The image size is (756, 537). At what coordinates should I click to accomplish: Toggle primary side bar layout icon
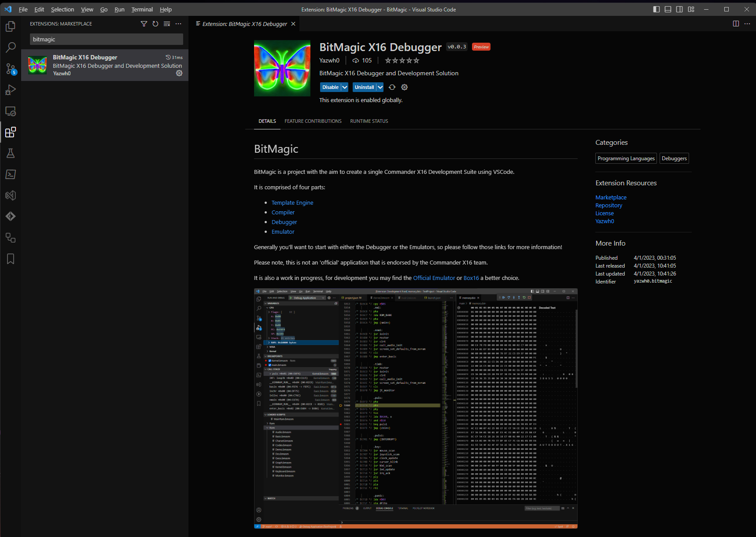[656, 9]
